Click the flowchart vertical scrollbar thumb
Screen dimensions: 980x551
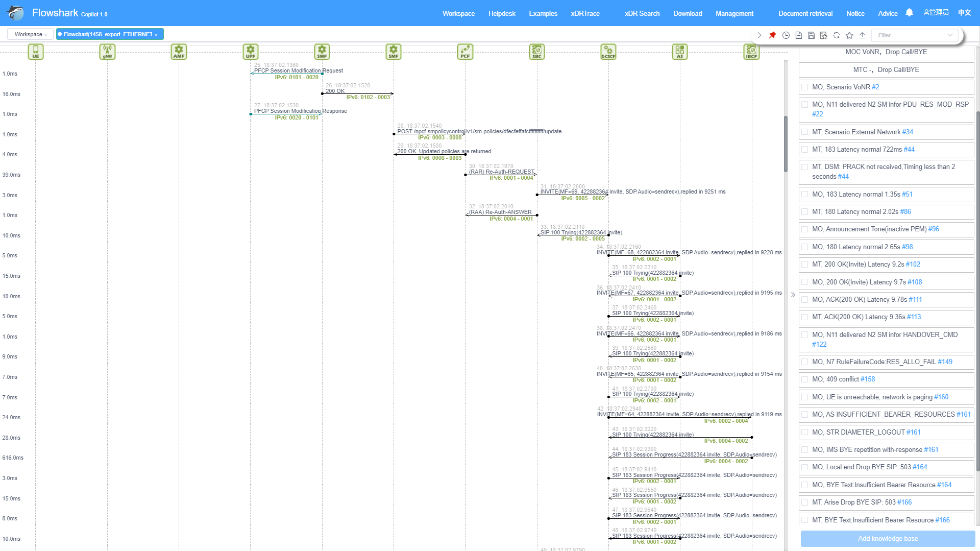(x=786, y=144)
